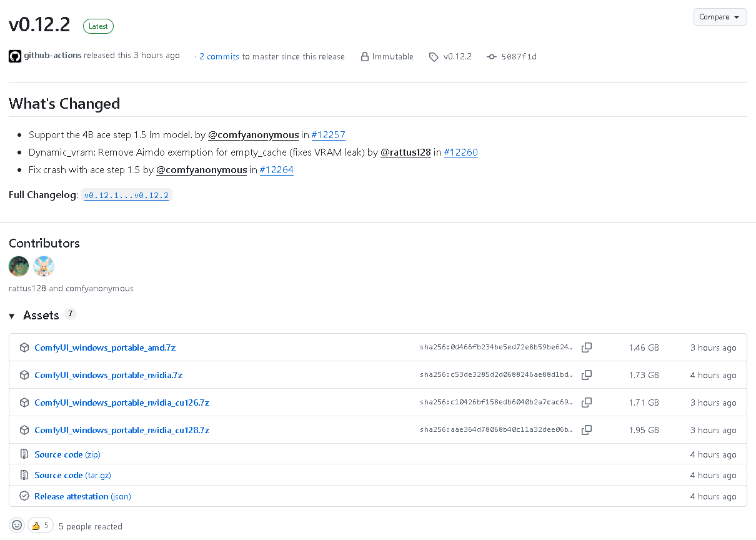
Task: Copy sha256 hash of nvidia.7z asset
Action: [x=587, y=375]
